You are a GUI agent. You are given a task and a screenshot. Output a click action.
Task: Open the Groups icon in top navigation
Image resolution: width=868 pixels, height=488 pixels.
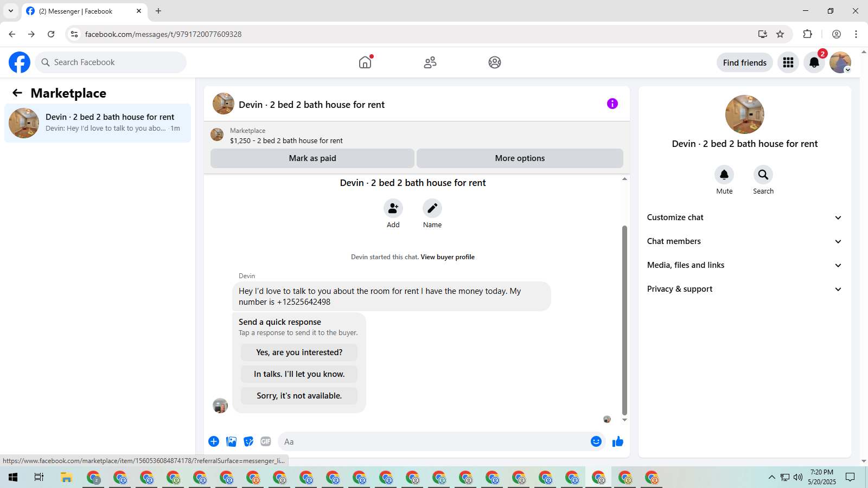click(495, 62)
